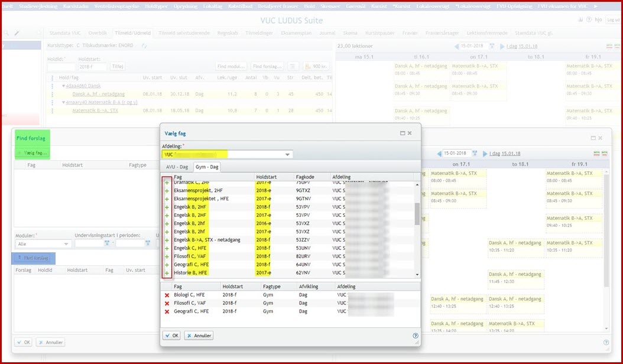Open the Matematik B->A, STX link
Image resolution: width=623 pixels, height=364 pixels.
pos(95,110)
